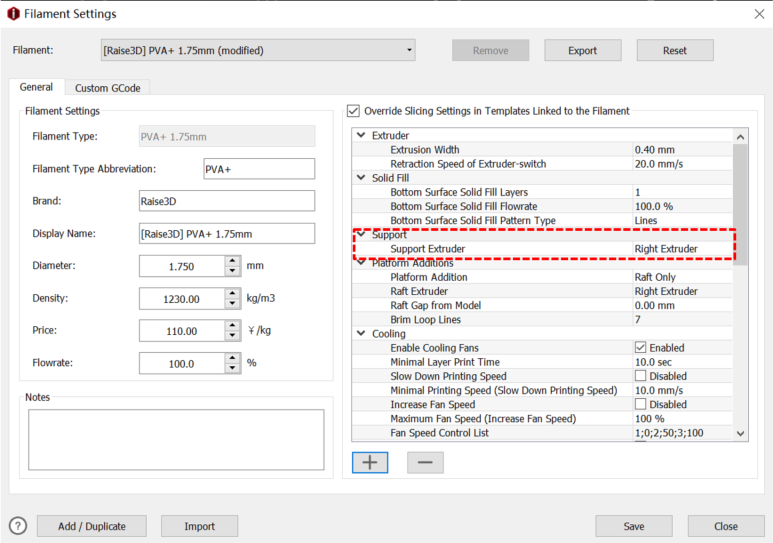Viewport: 773px width, 543px height.
Task: Increase Price using up spinner arrow
Action: [x=233, y=325]
